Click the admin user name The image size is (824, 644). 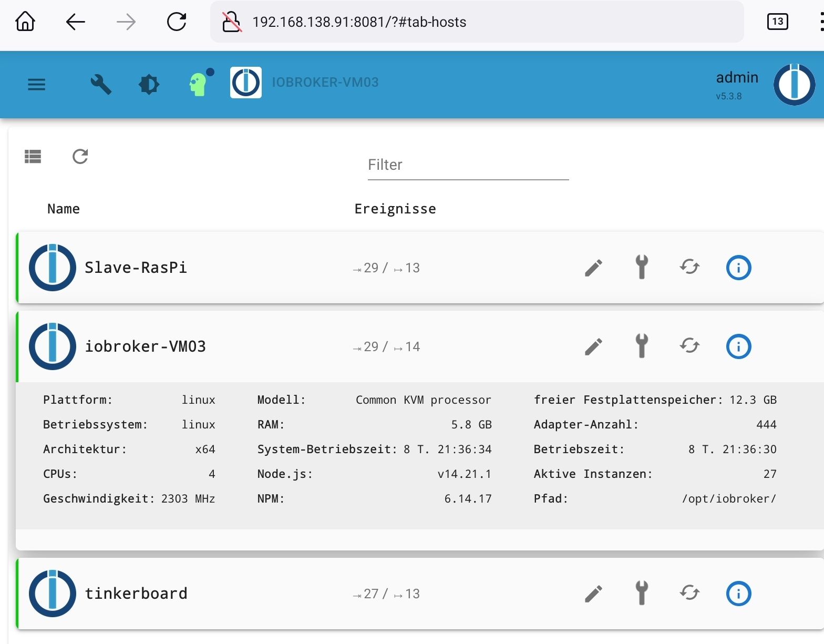pyautogui.click(x=737, y=77)
